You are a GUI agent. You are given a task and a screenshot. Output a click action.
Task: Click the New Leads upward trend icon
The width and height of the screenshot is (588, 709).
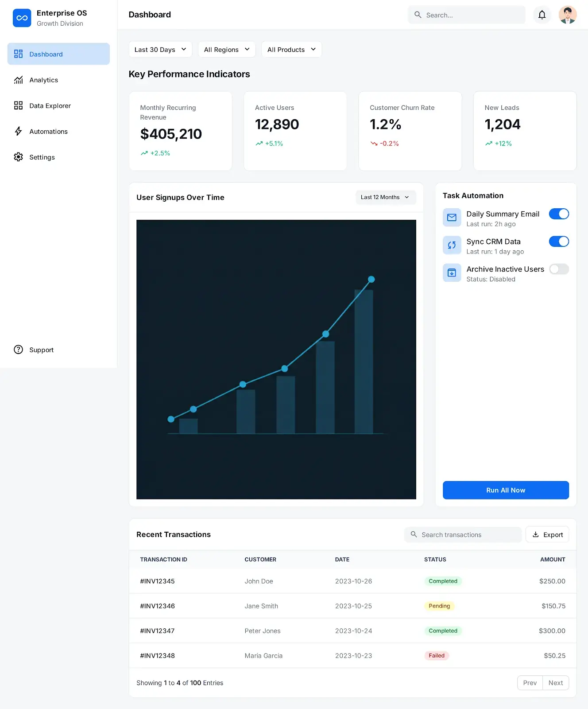(488, 144)
